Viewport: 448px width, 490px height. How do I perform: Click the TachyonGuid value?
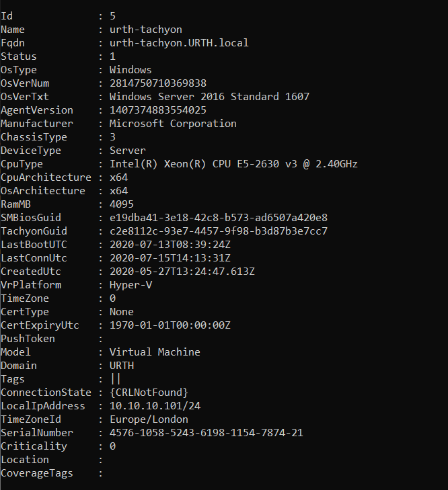[x=219, y=231]
